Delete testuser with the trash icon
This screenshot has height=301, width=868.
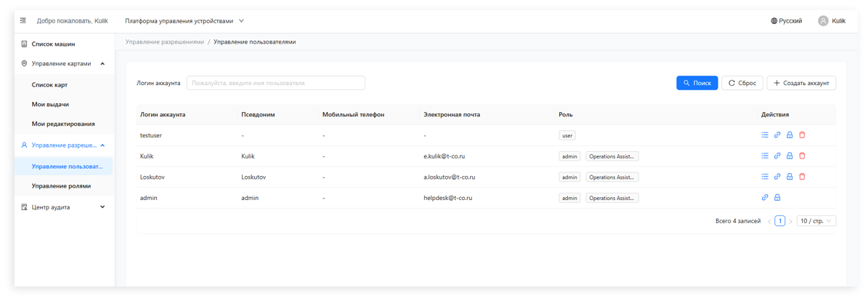pyautogui.click(x=802, y=135)
